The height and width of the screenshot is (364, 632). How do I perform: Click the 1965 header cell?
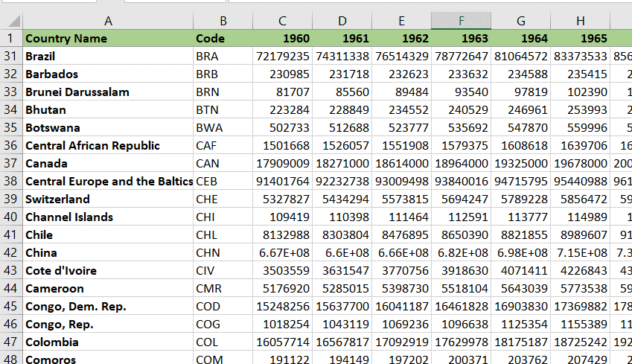pyautogui.click(x=581, y=38)
